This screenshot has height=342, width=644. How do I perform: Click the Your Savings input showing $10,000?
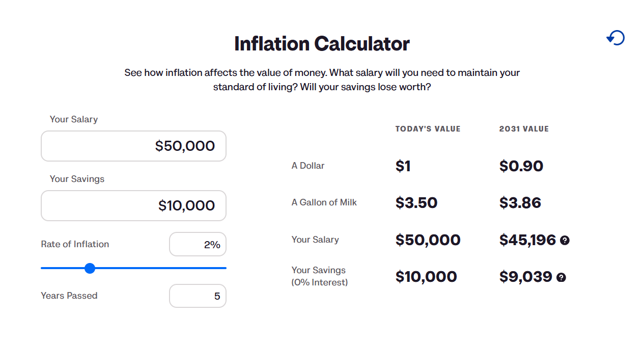click(133, 206)
